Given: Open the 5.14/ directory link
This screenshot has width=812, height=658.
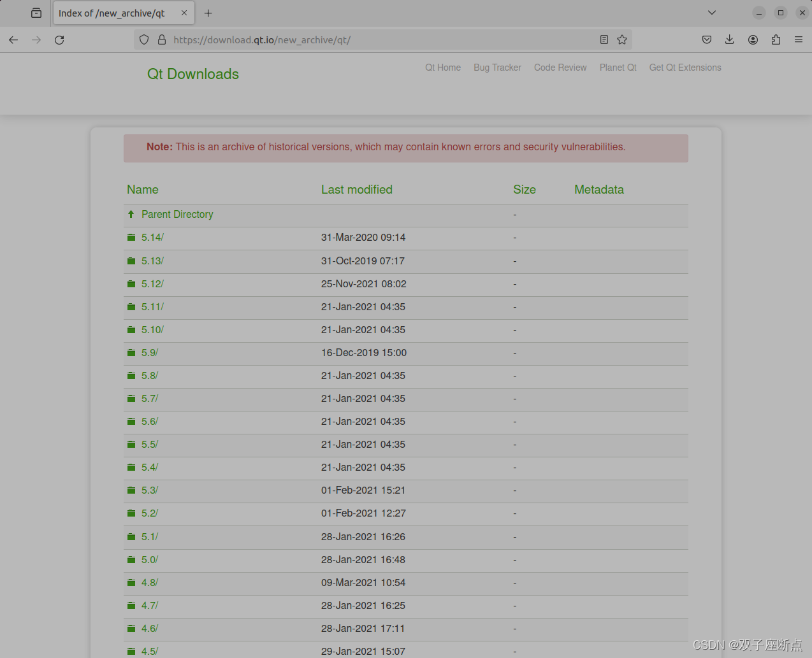Looking at the screenshot, I should click(152, 238).
